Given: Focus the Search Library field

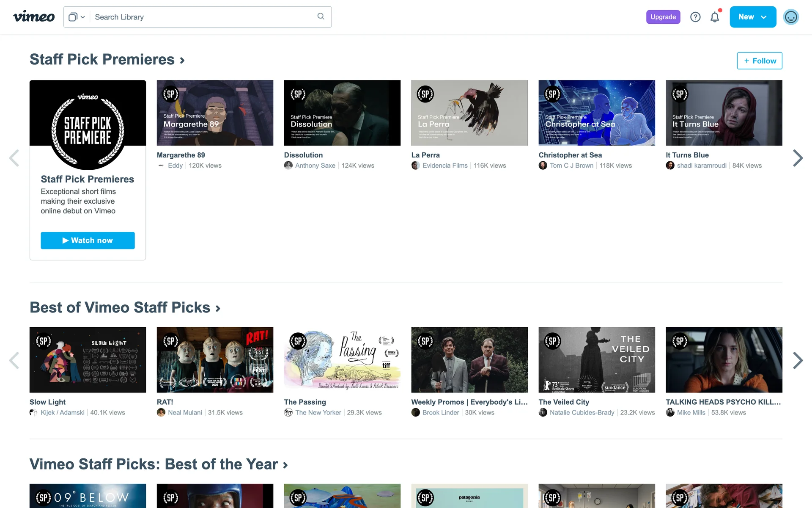Looking at the screenshot, I should [203, 17].
